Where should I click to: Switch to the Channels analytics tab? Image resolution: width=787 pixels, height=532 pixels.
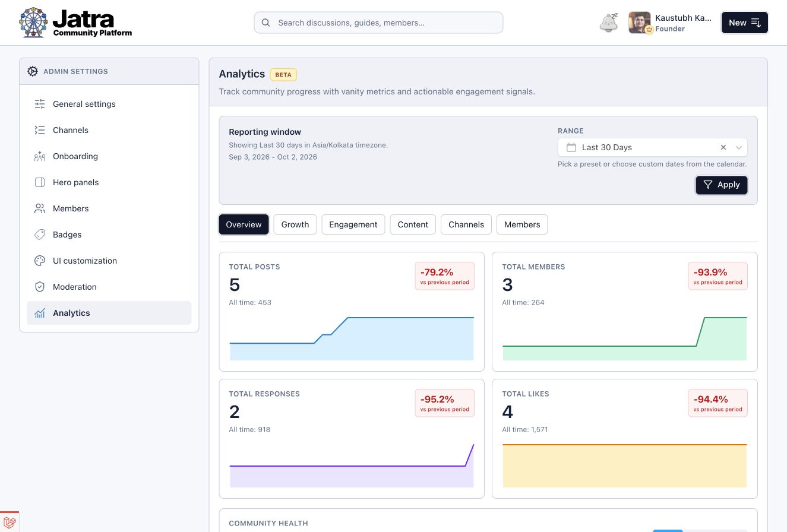coord(466,224)
